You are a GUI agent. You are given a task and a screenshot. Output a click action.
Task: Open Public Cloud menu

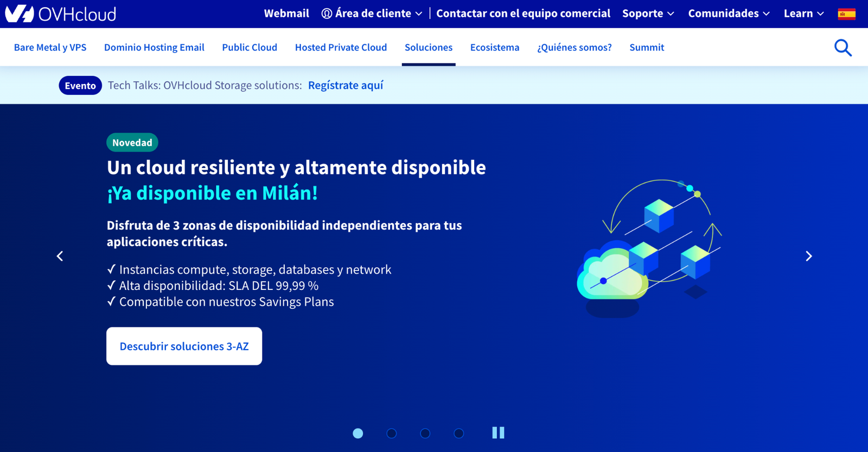[x=250, y=47]
